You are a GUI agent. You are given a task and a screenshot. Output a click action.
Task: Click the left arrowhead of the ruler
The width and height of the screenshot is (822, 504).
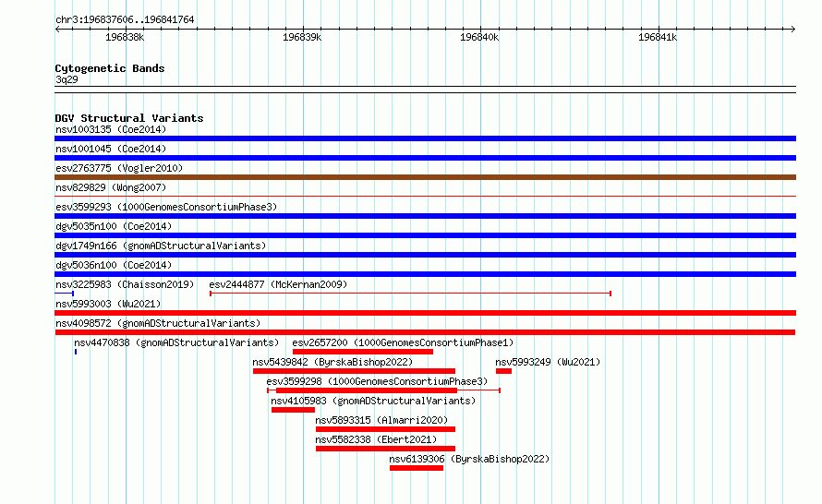[57, 29]
